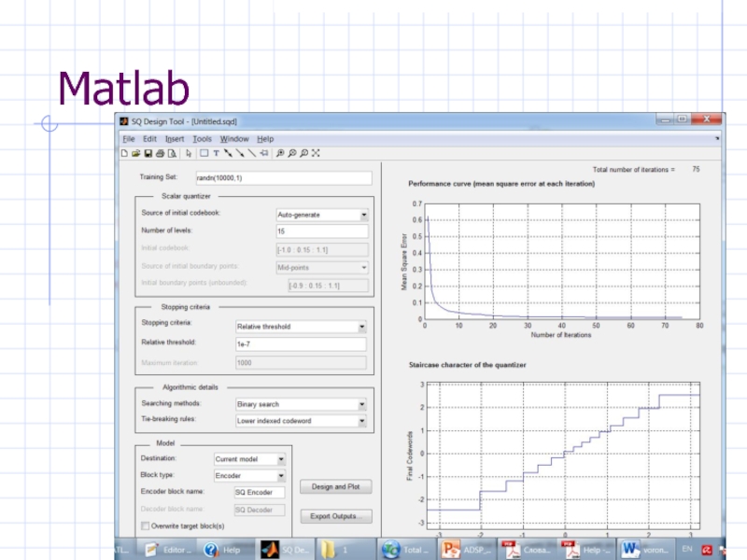Click the Design and Plot button
Viewport: 747px width, 560px height.
click(336, 486)
